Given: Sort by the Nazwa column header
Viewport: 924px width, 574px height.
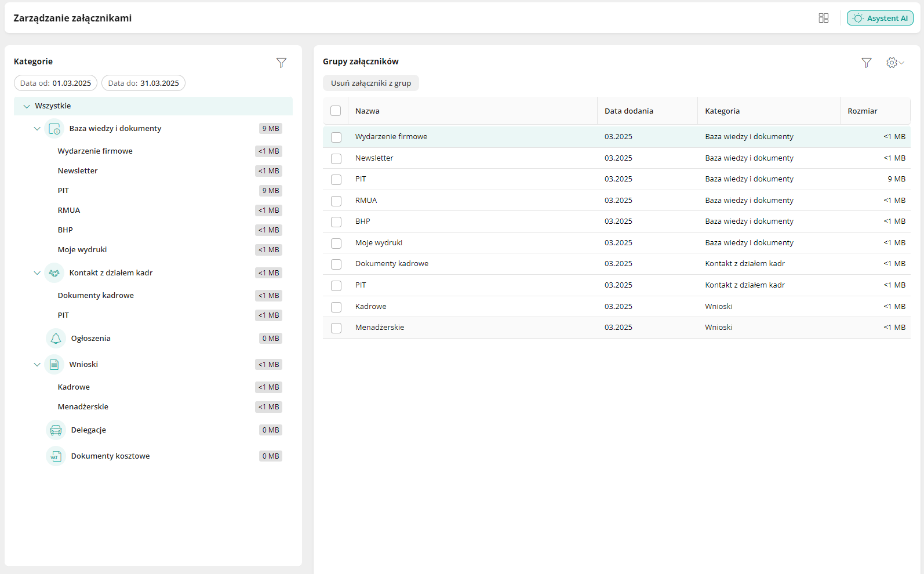Looking at the screenshot, I should tap(368, 111).
